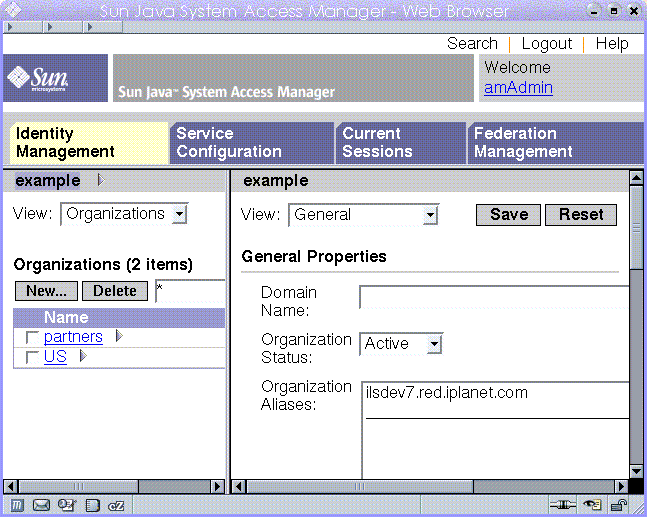Click the Domain Name input field
The height and width of the screenshot is (517, 647).
494,297
